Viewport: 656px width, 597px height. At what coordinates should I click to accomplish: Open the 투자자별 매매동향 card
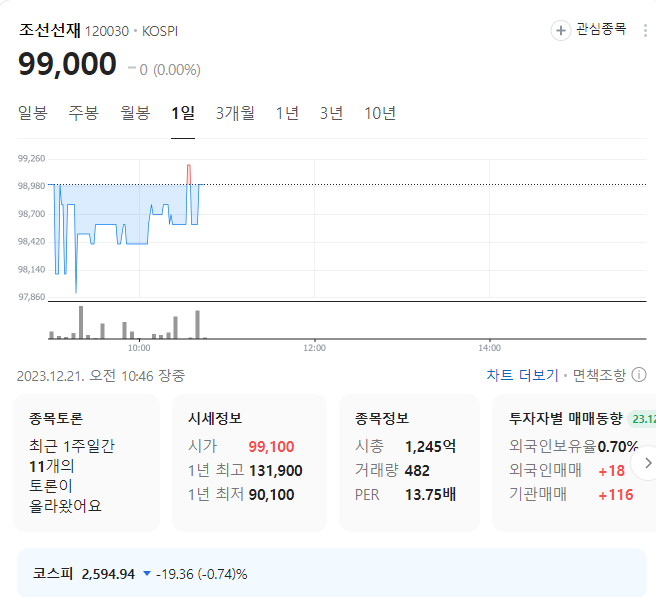[x=574, y=463]
